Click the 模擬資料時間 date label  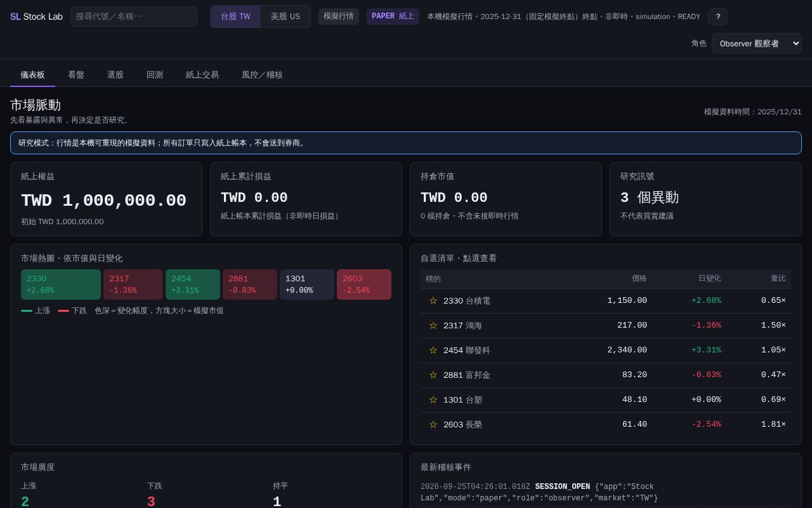pyautogui.click(x=753, y=112)
